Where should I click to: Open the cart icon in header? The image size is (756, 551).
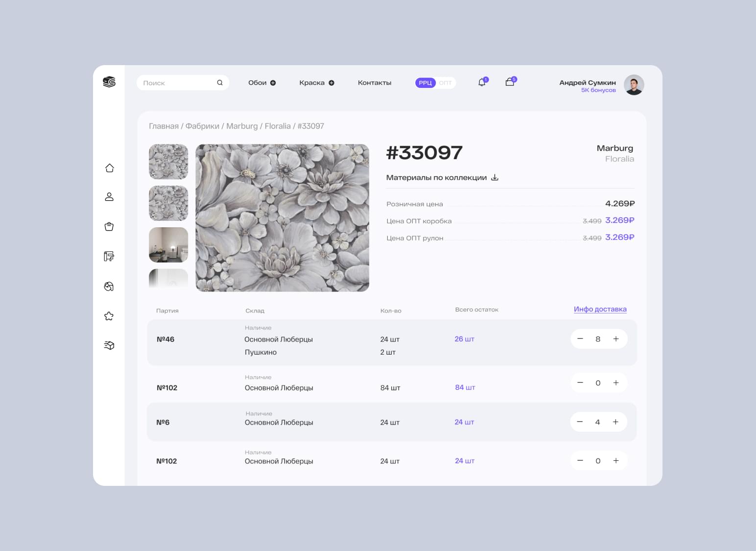[510, 82]
